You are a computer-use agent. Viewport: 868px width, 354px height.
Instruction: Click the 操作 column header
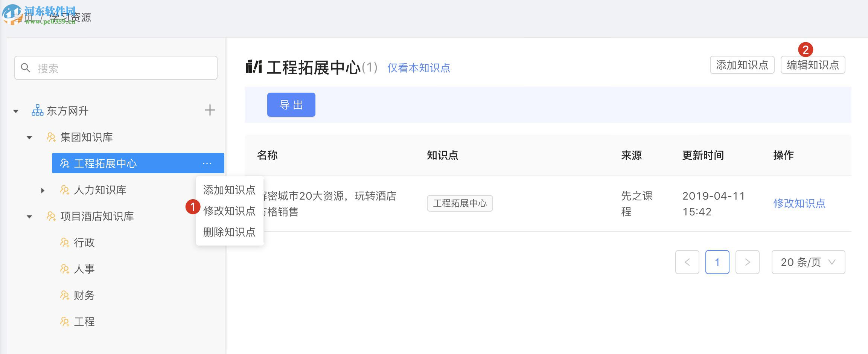click(783, 155)
